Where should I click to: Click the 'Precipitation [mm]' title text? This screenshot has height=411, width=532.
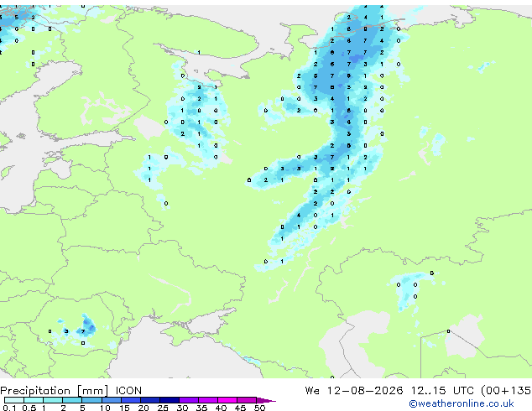55,391
